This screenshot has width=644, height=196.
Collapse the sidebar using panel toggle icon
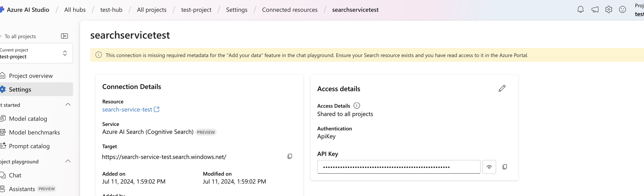point(64,36)
